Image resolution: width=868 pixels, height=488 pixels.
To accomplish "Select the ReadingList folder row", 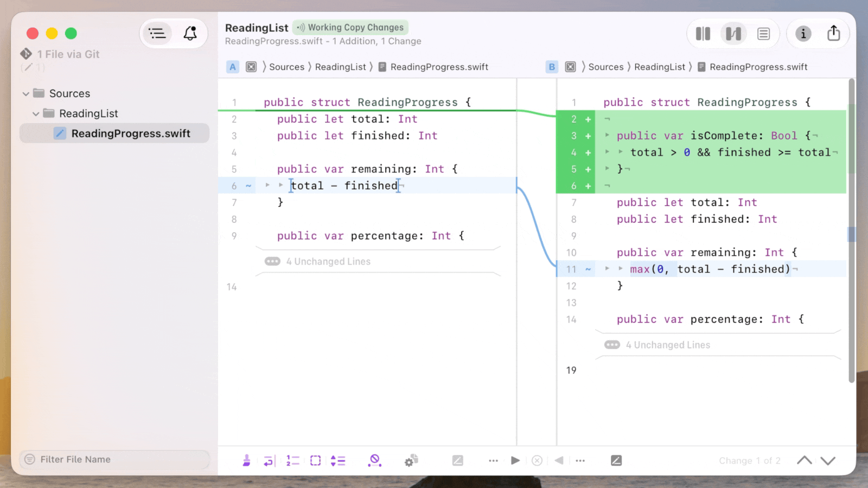I will point(114,113).
